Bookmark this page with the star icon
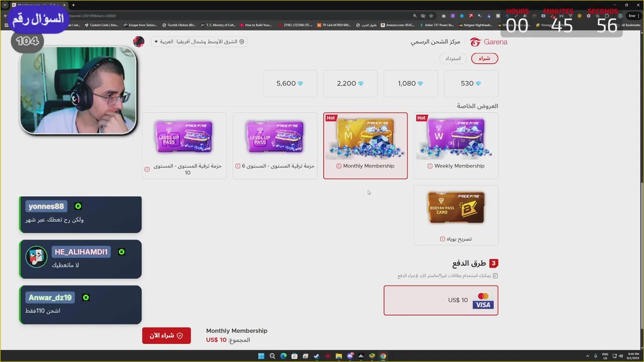The width and height of the screenshot is (644, 362). coord(431,16)
